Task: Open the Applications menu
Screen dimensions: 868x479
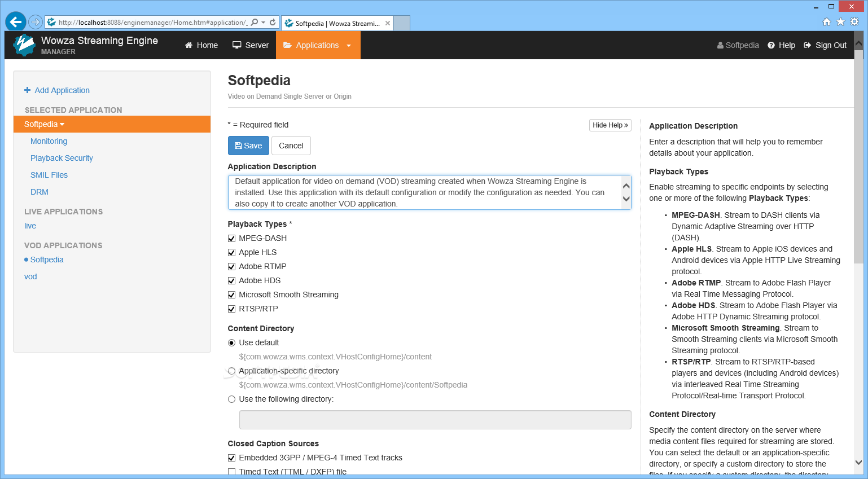Action: pos(318,45)
